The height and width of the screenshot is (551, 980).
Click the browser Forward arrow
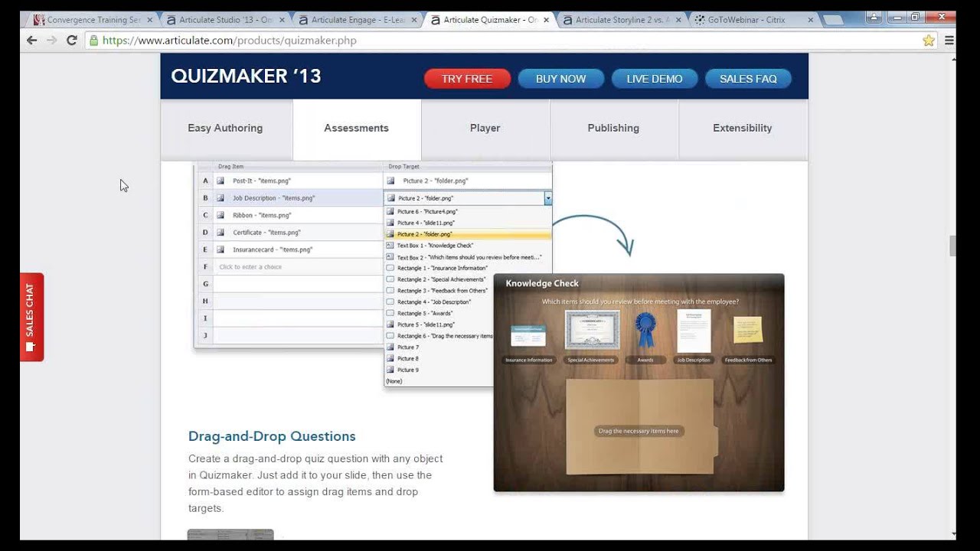coord(51,41)
